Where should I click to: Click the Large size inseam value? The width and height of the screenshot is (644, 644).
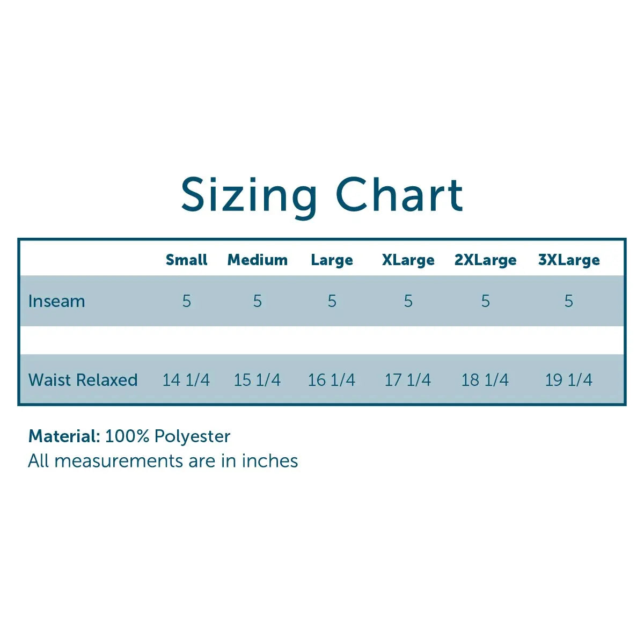click(332, 301)
